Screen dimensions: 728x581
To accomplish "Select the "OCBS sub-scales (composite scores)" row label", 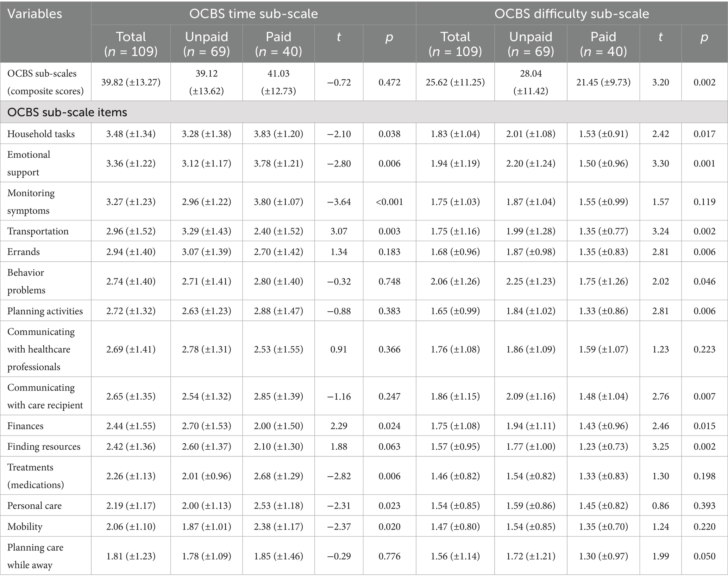I will pyautogui.click(x=45, y=82).
